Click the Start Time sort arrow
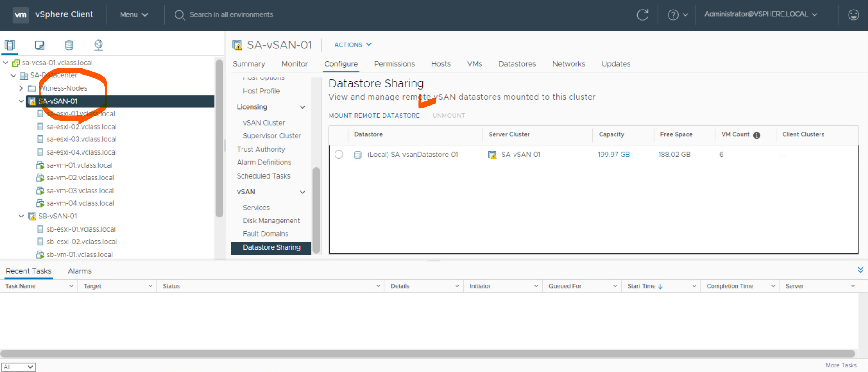The image size is (868, 372). coord(660,286)
